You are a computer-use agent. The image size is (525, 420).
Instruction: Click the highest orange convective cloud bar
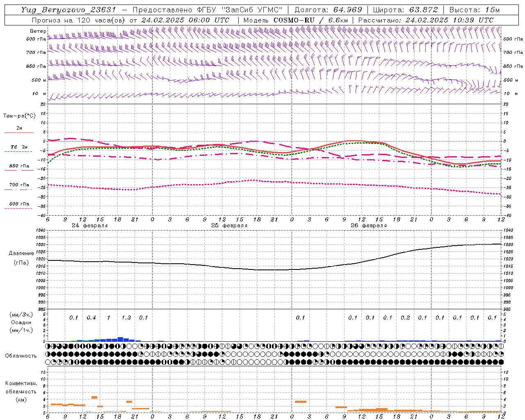click(x=94, y=397)
